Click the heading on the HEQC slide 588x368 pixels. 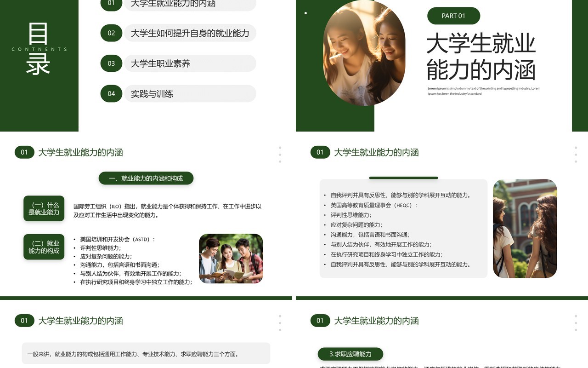376,152
